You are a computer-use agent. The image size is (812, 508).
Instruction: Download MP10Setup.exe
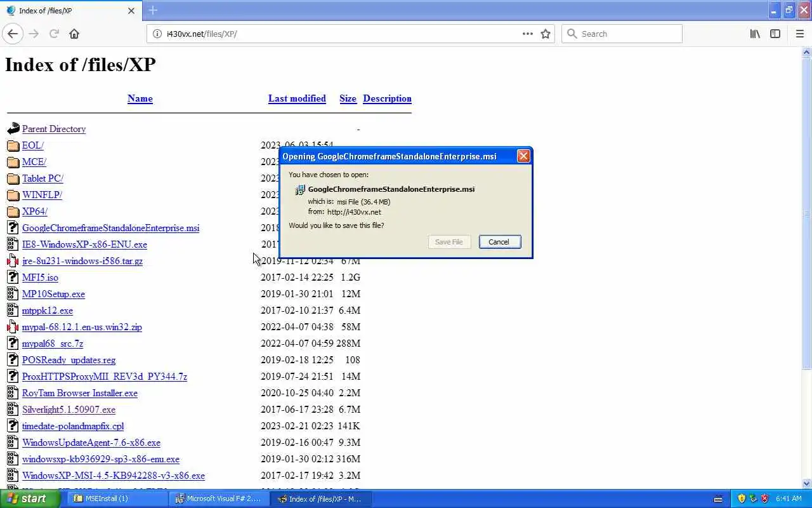pos(53,294)
